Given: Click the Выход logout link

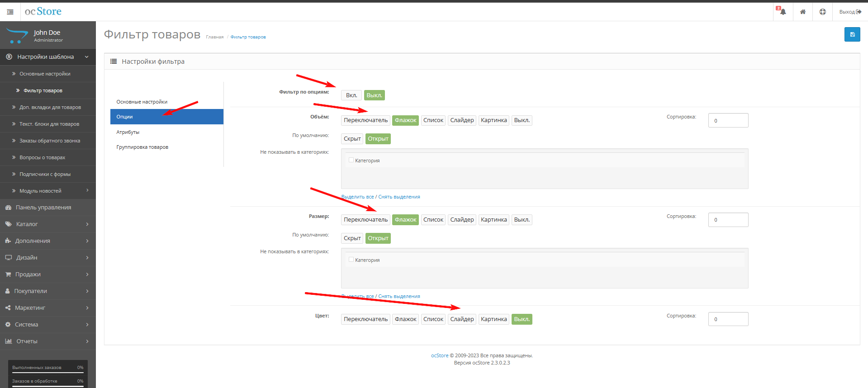Looking at the screenshot, I should 850,12.
